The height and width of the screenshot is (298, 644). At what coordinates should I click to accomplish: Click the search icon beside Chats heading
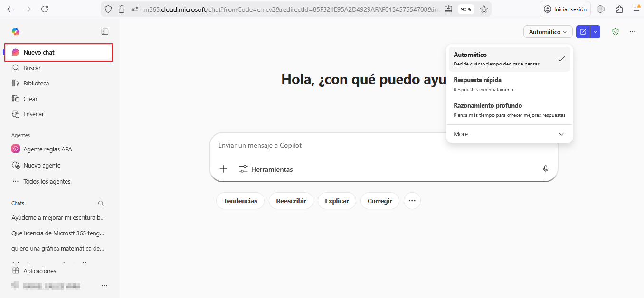click(x=101, y=203)
